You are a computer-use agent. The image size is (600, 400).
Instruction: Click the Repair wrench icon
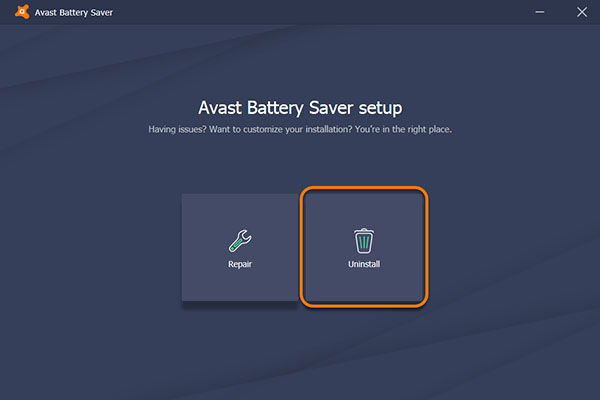click(240, 241)
